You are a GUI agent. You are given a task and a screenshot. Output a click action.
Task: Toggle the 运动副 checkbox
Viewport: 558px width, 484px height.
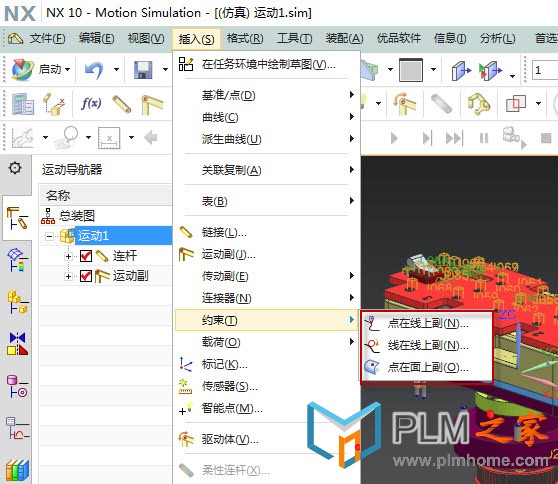click(x=86, y=276)
